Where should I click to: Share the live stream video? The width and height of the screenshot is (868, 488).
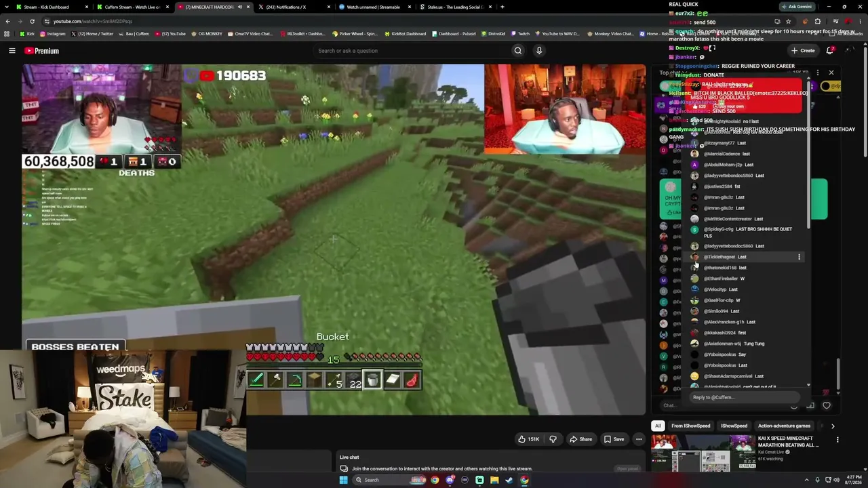coord(580,439)
